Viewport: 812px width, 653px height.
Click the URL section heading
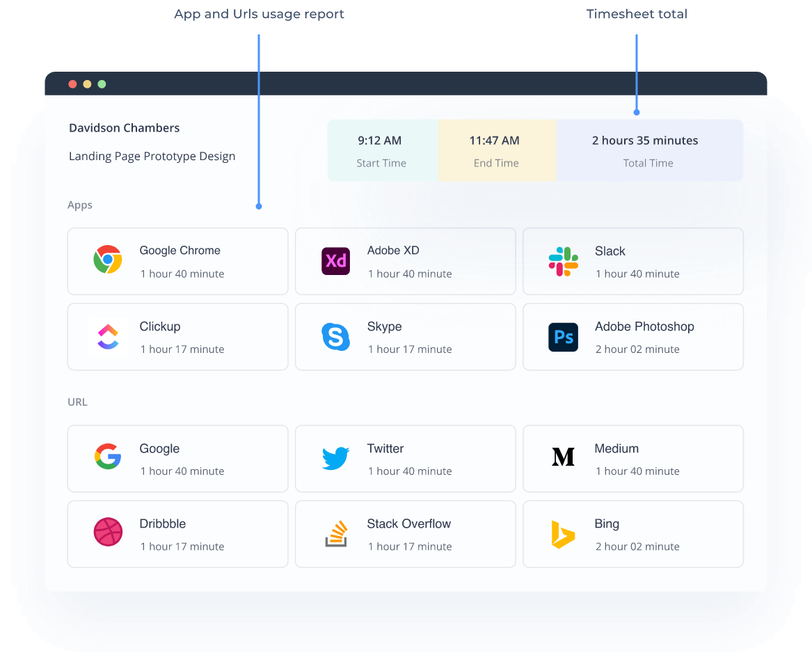point(77,402)
